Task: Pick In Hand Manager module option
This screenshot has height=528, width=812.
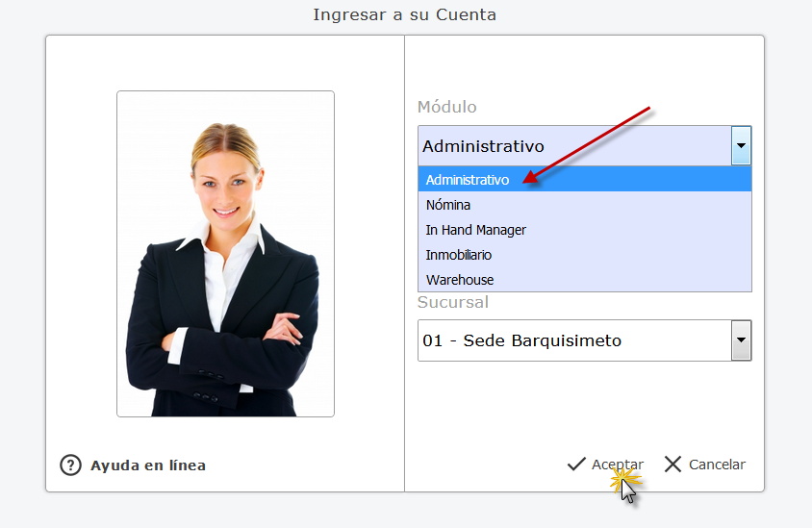Action: [x=585, y=230]
